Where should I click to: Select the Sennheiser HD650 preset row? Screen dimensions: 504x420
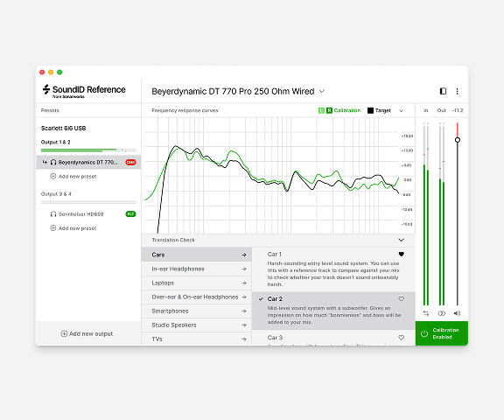click(x=88, y=214)
